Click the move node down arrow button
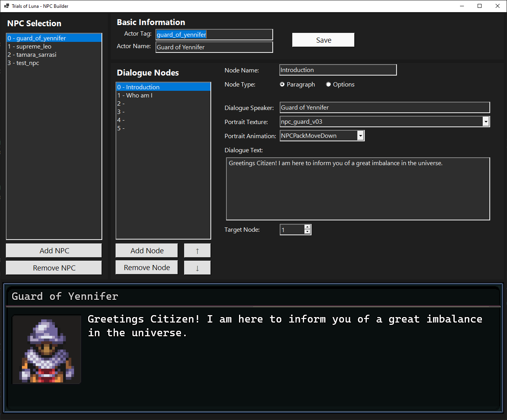Screen dimensions: 507x420 (x=197, y=268)
